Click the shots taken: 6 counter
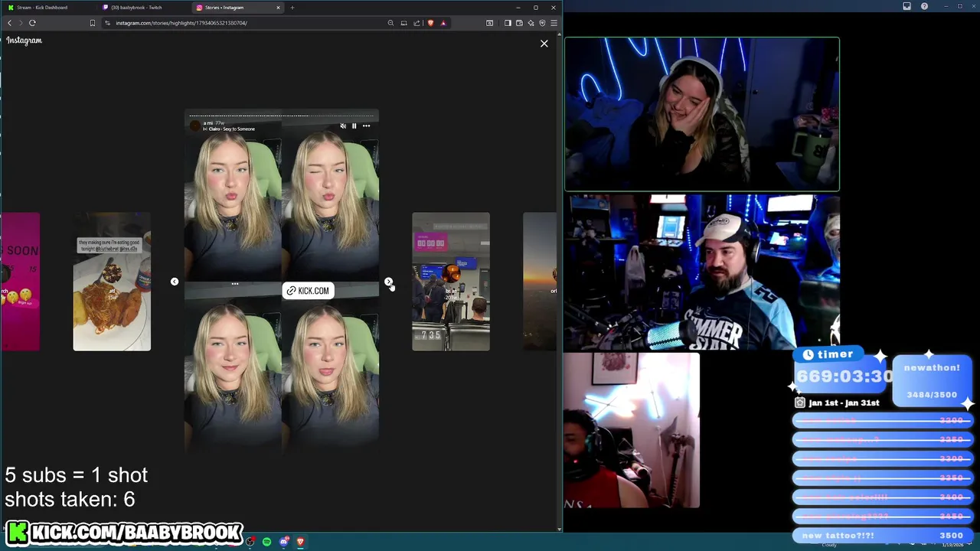The image size is (980, 551). pos(70,500)
